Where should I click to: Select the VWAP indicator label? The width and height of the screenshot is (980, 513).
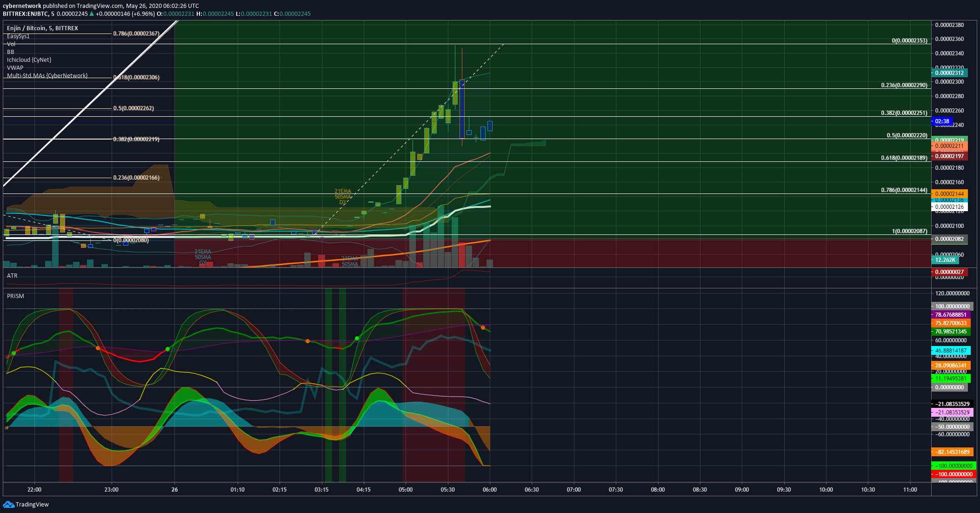[x=15, y=68]
